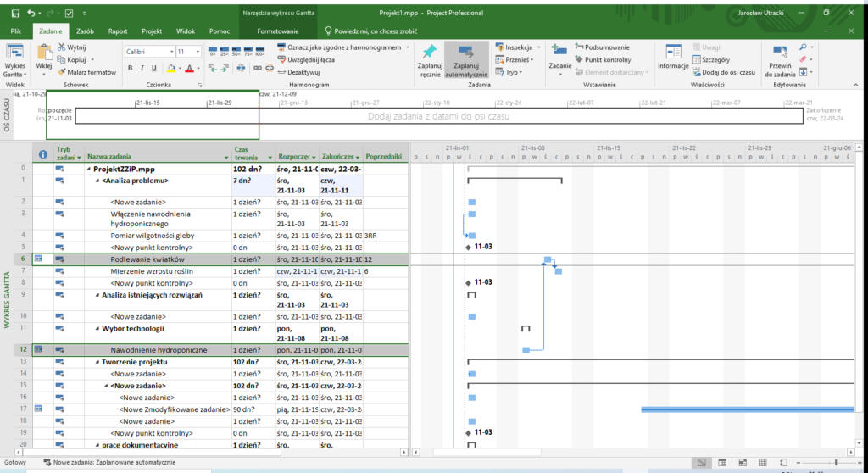The image size is (868, 473).
Task: Open the Raport ribbon tab
Action: 118,31
